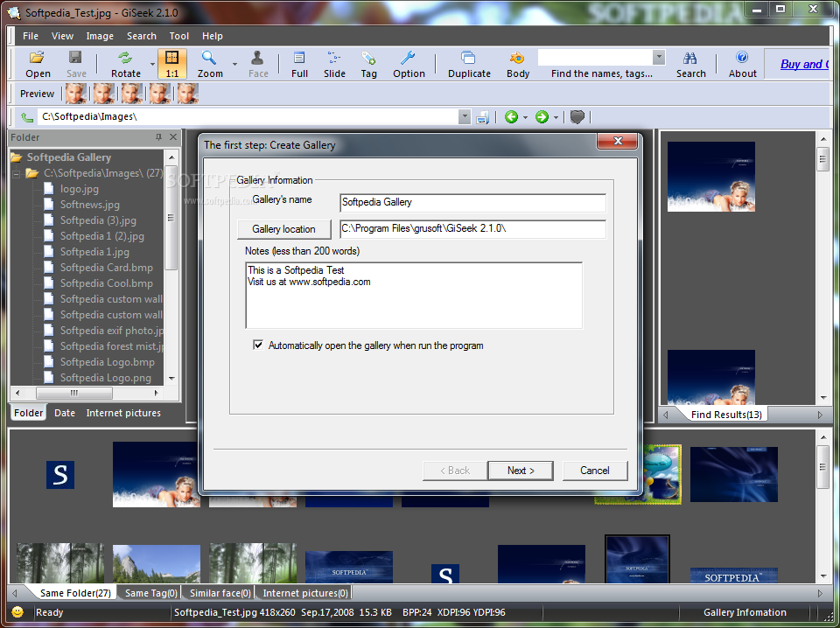The width and height of the screenshot is (840, 628).
Task: Switch to the Internet pictures panel tab
Action: tap(123, 413)
